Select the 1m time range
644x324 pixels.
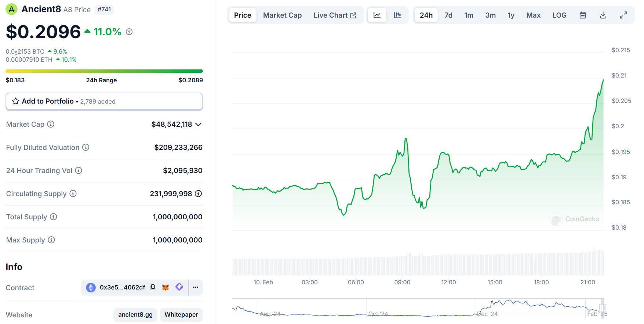pos(469,15)
